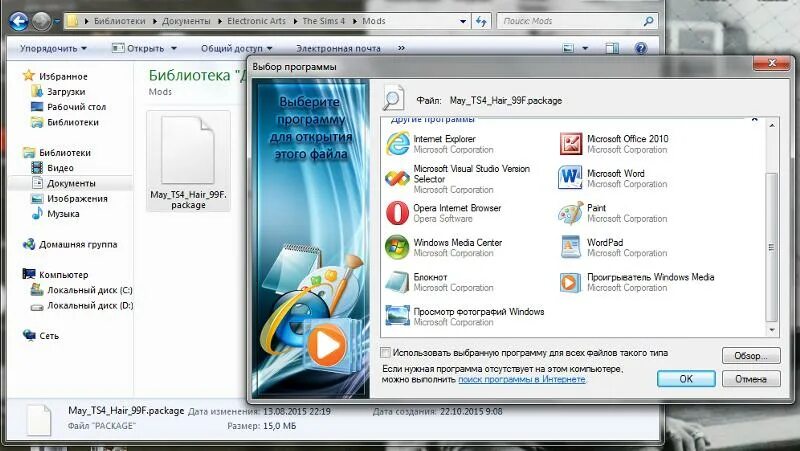Image resolution: width=800 pixels, height=451 pixels.
Task: Click the view mode icon
Action: (x=568, y=48)
